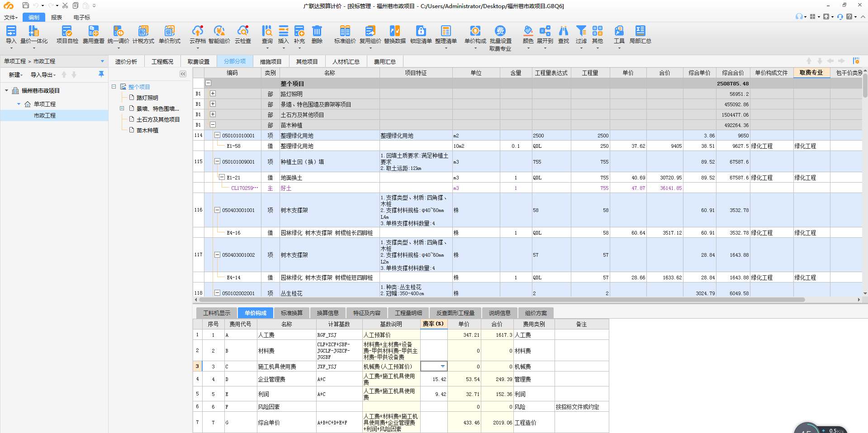
Task: Select the 单价形式 icon
Action: click(170, 35)
